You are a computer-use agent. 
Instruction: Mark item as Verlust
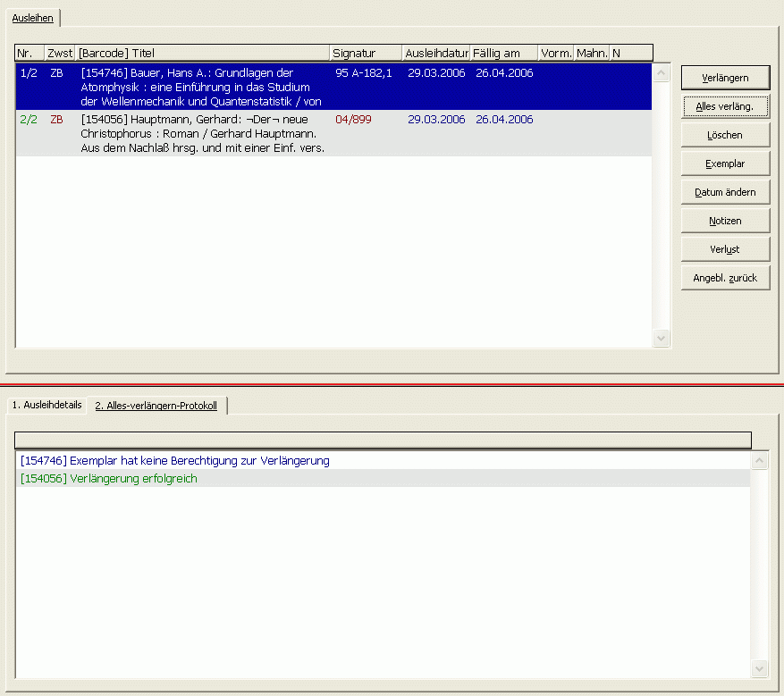tap(725, 249)
